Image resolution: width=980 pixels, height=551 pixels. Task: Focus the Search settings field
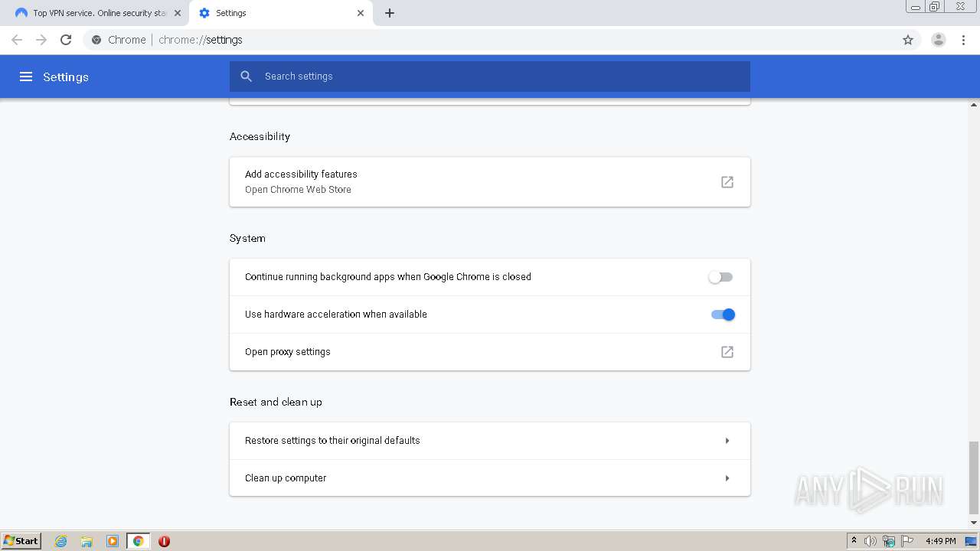click(x=490, y=77)
